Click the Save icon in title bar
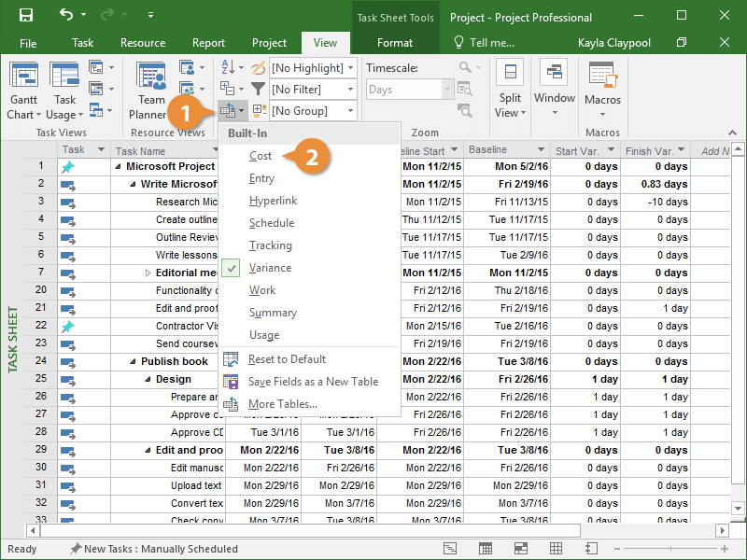This screenshot has height=560, width=747. (26, 16)
